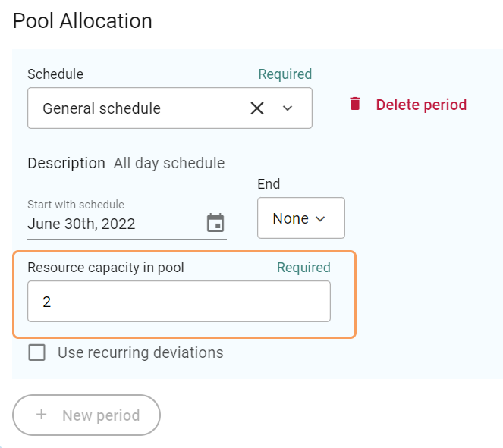This screenshot has height=448, width=503.
Task: Clear the General schedule selection with X
Action: pyautogui.click(x=257, y=108)
